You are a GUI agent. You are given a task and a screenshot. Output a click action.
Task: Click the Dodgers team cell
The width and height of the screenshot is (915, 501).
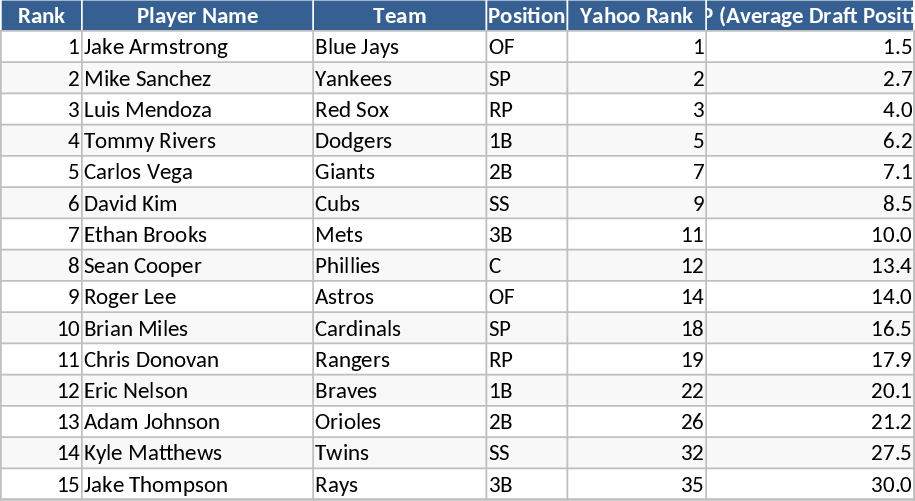coord(399,141)
